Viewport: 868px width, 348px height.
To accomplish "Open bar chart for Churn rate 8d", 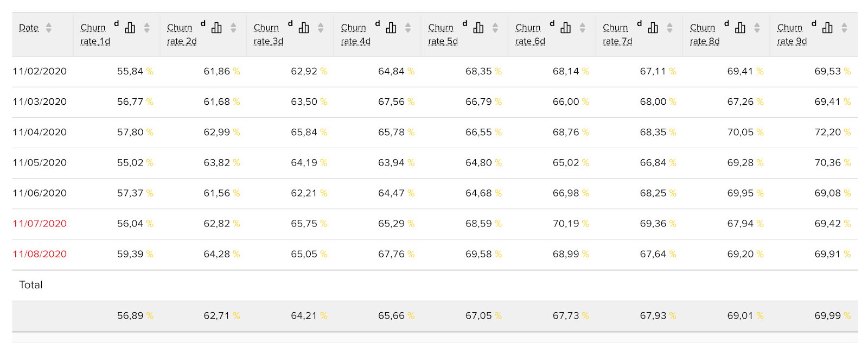I will pos(741,28).
